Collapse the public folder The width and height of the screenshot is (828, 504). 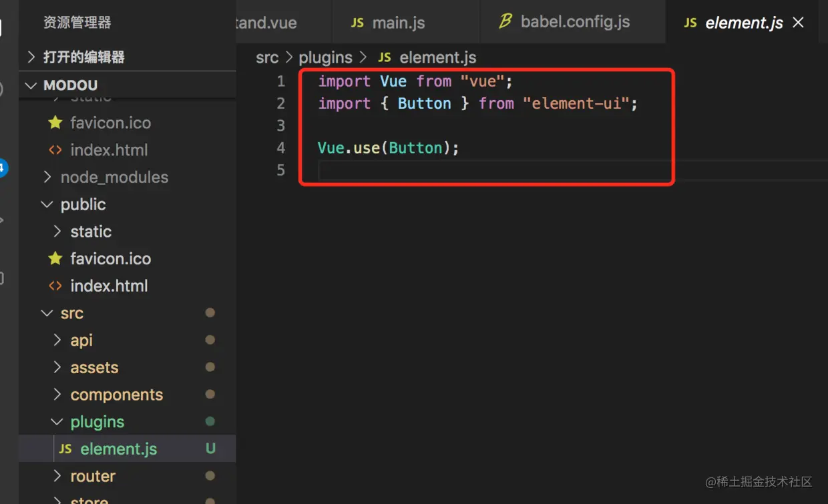(x=47, y=204)
